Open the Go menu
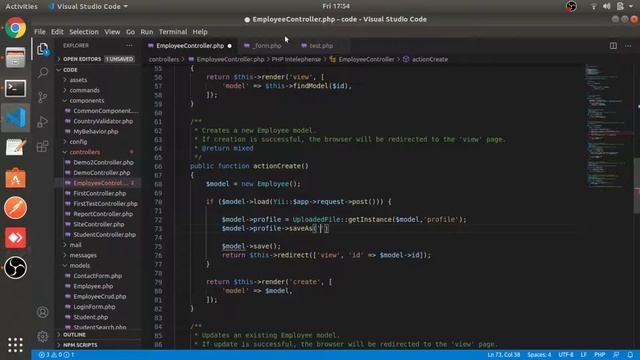The height and width of the screenshot is (360, 640). pyautogui.click(x=130, y=32)
